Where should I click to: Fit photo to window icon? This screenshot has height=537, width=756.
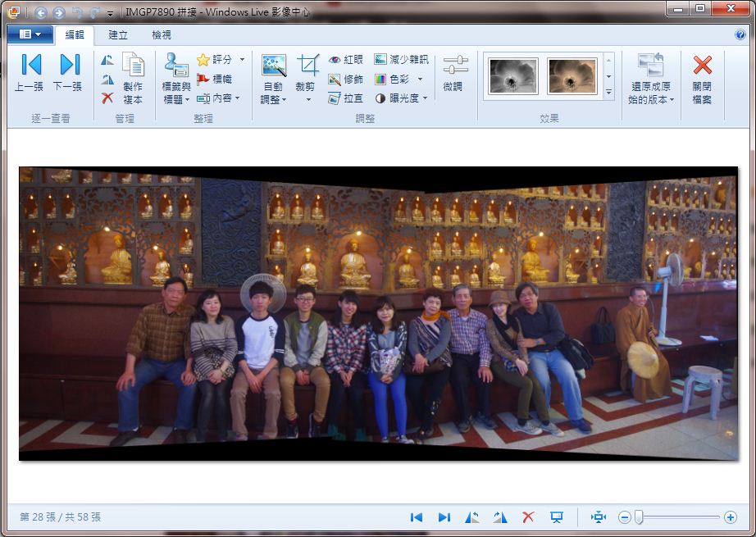(599, 517)
